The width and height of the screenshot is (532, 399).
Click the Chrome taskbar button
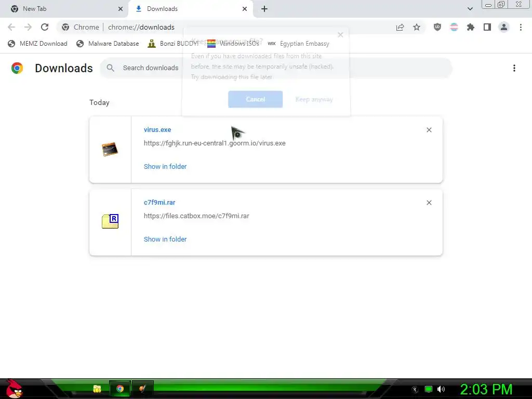pos(120,389)
